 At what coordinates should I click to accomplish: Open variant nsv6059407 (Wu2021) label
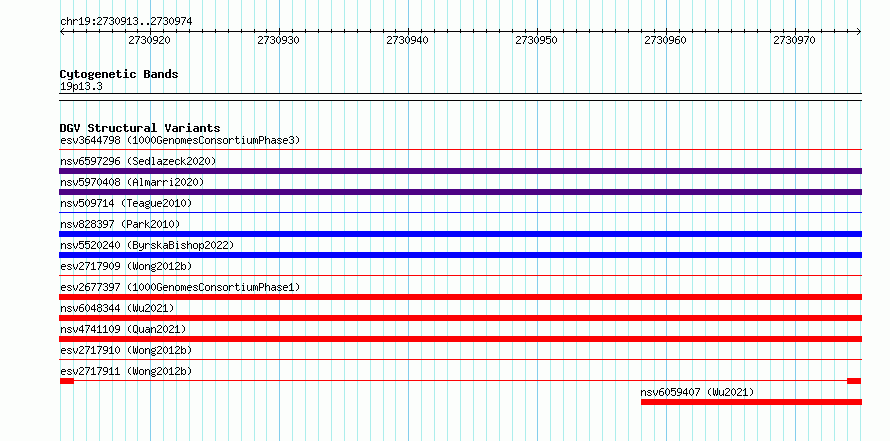[698, 392]
